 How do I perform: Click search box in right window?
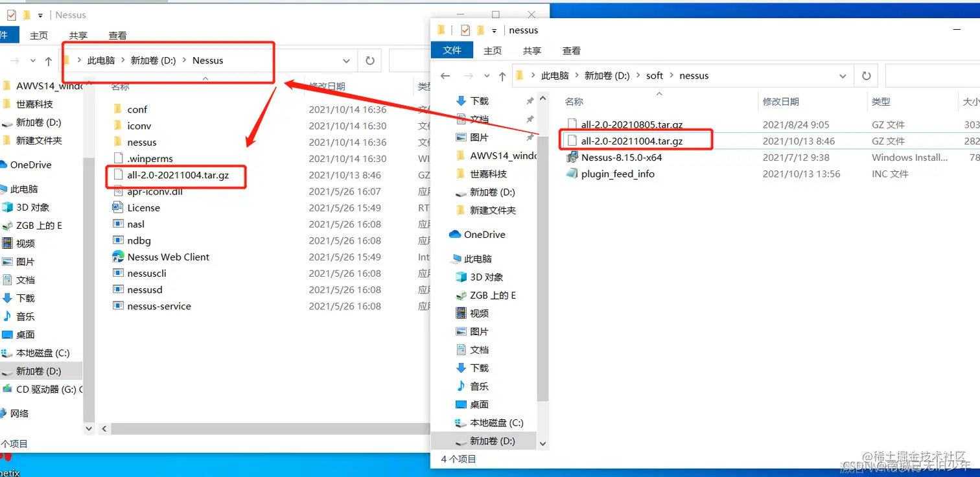click(932, 76)
